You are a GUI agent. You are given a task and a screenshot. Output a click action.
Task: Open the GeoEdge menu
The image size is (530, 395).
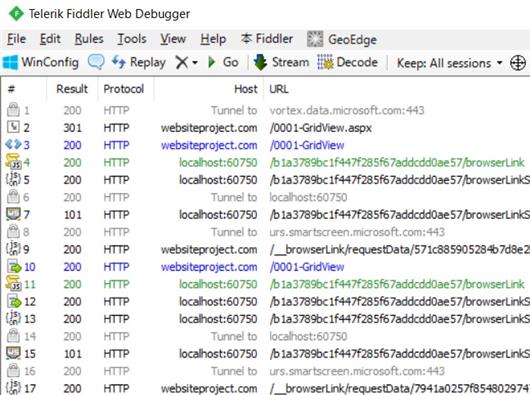click(342, 39)
